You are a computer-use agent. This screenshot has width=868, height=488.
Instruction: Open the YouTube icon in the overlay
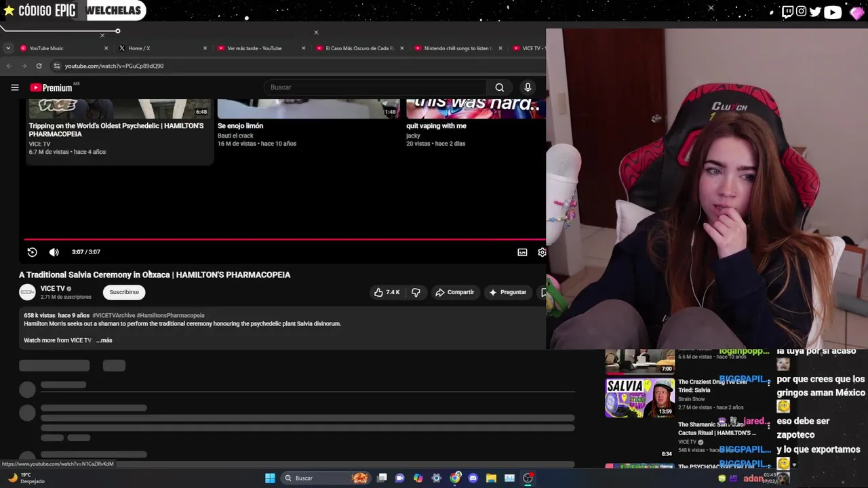(833, 11)
